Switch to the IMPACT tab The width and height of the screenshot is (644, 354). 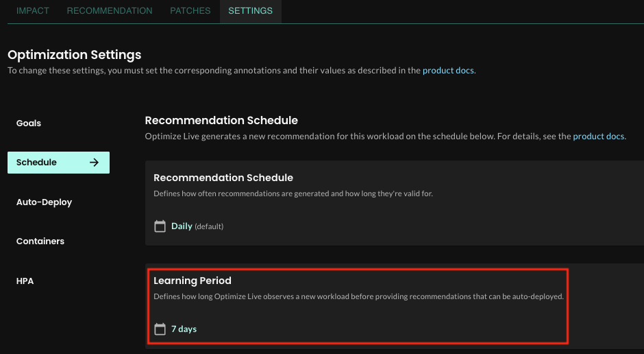32,11
